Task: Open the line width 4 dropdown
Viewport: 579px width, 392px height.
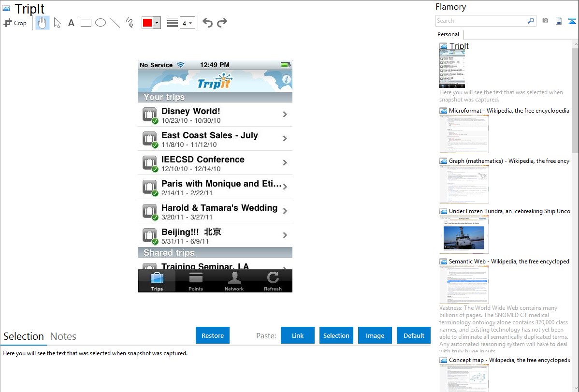Action: (x=187, y=23)
